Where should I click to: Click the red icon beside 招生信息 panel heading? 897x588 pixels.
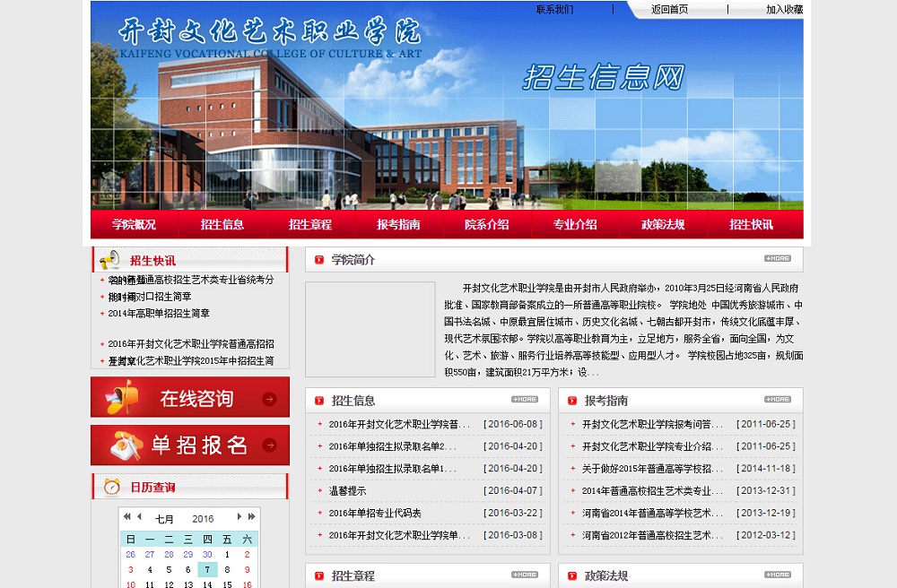tap(319, 402)
